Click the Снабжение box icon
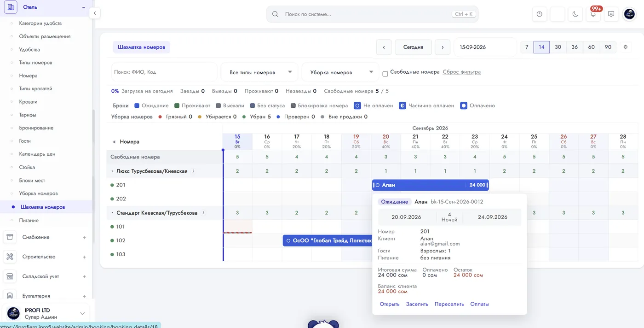This screenshot has width=644, height=328. (x=10, y=237)
